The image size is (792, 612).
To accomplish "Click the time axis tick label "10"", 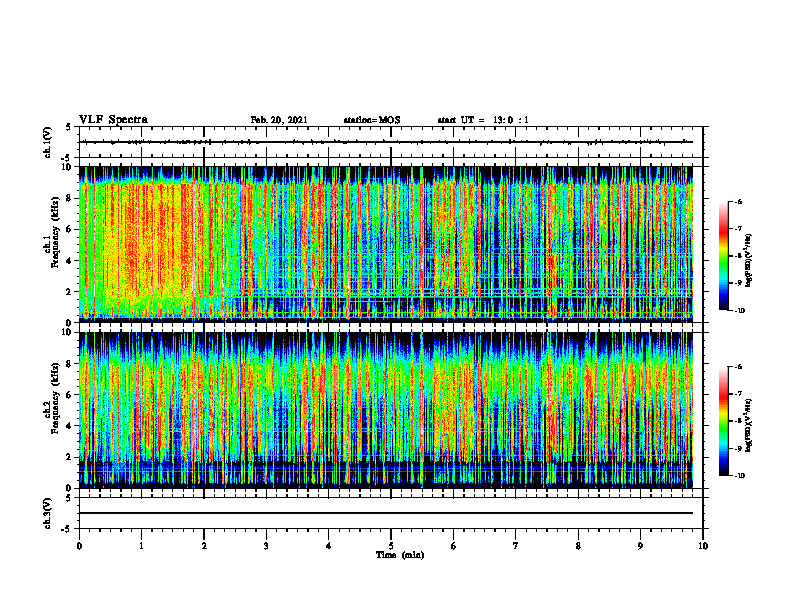I will point(703,546).
